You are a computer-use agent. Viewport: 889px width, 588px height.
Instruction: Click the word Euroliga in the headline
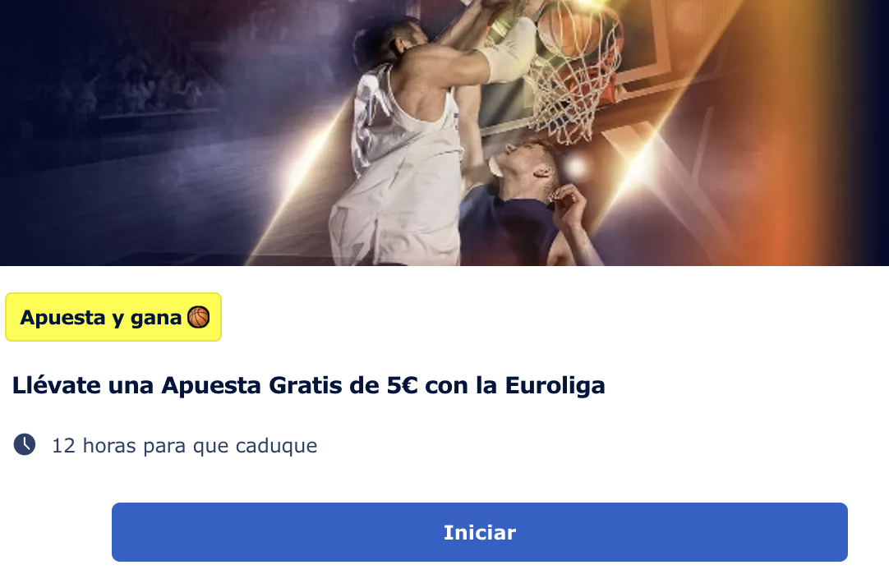pyautogui.click(x=555, y=385)
